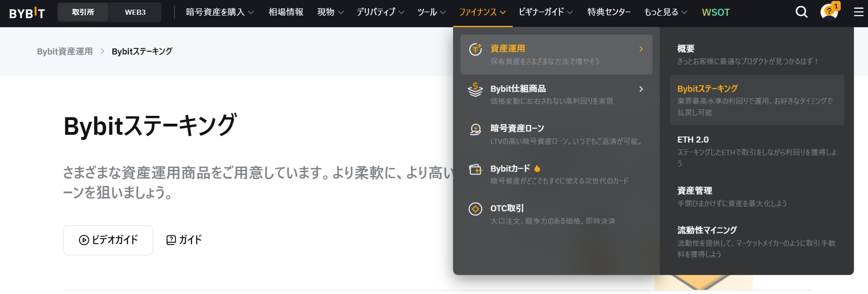Click the Bybitカード wallet icon
Viewport: 868px width, 294px height.
pos(475,169)
